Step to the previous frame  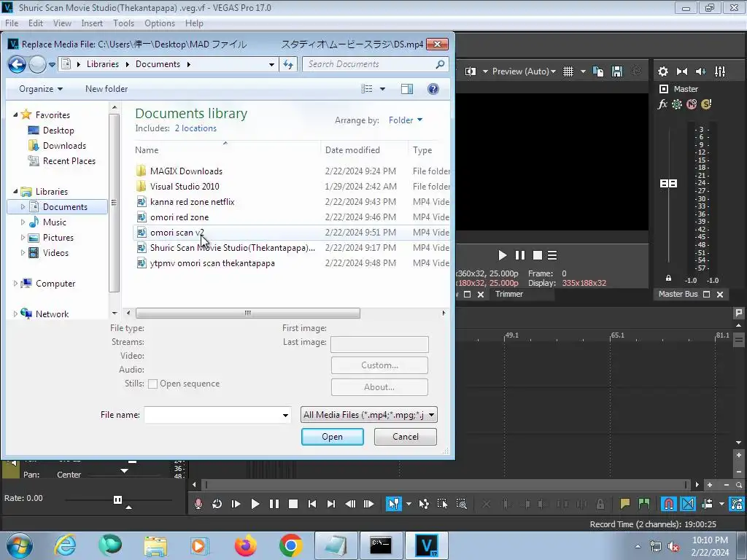pyautogui.click(x=350, y=504)
